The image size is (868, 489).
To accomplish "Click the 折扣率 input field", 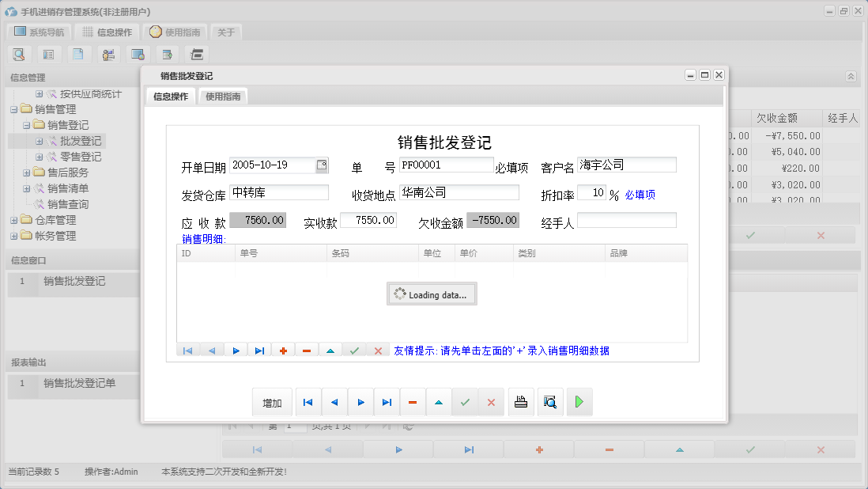I will pyautogui.click(x=592, y=191).
